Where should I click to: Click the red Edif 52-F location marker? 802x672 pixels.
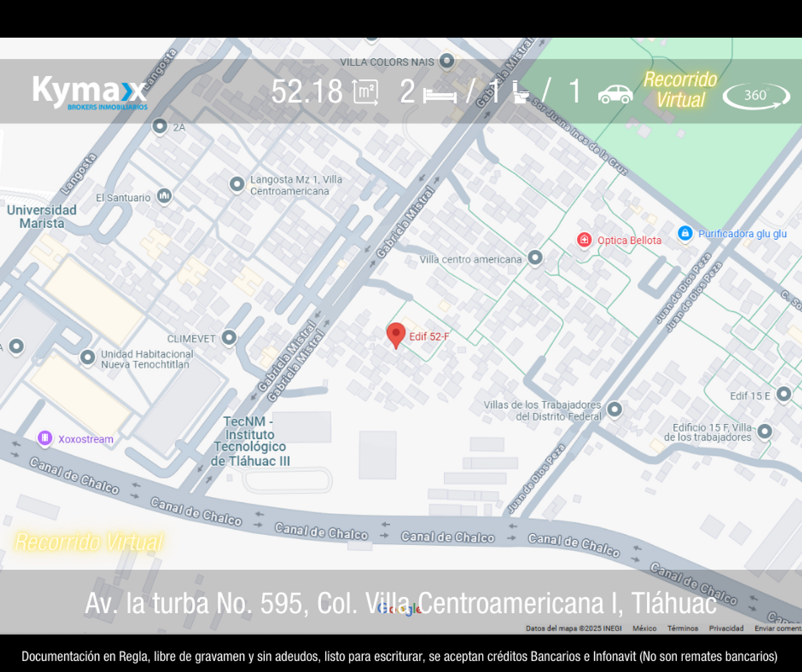tap(396, 335)
